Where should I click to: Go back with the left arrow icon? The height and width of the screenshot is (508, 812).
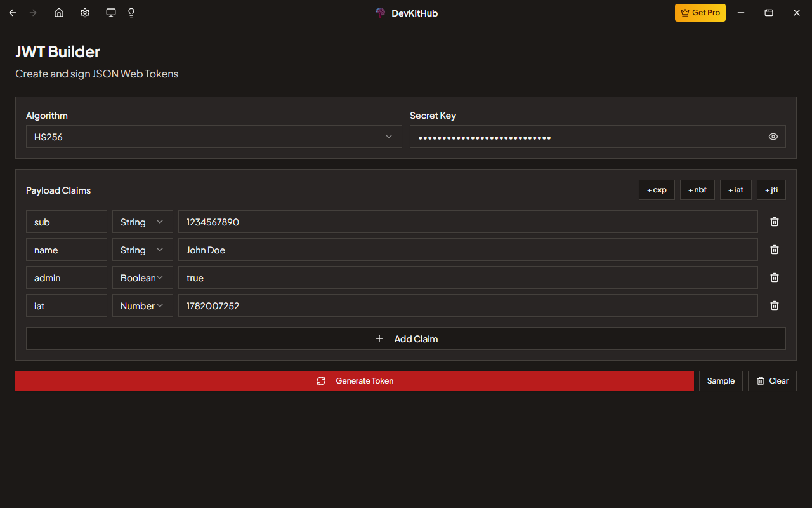click(x=13, y=13)
